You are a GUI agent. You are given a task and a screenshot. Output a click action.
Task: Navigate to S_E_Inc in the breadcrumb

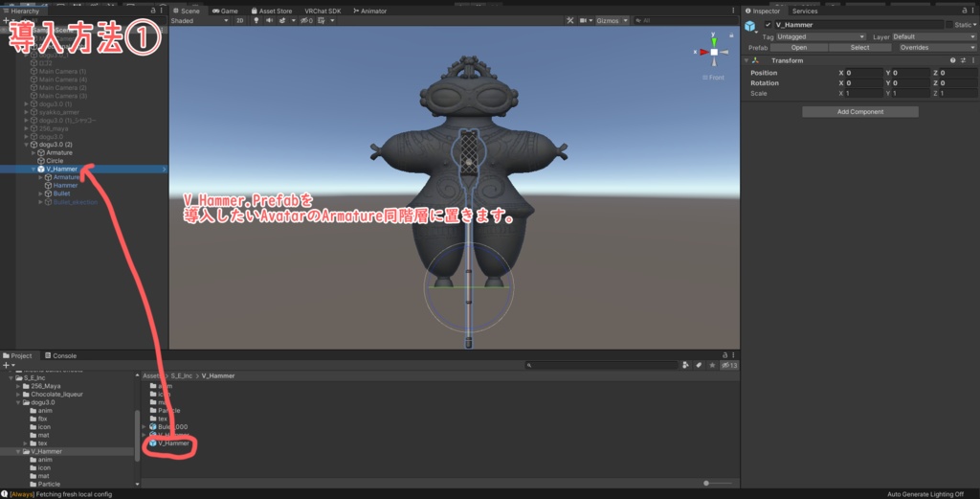181,375
